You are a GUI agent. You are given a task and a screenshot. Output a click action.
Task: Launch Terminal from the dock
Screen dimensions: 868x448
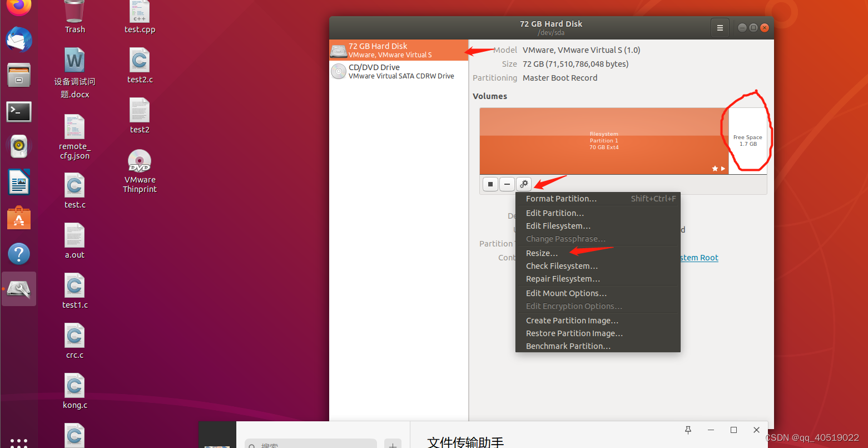click(19, 111)
